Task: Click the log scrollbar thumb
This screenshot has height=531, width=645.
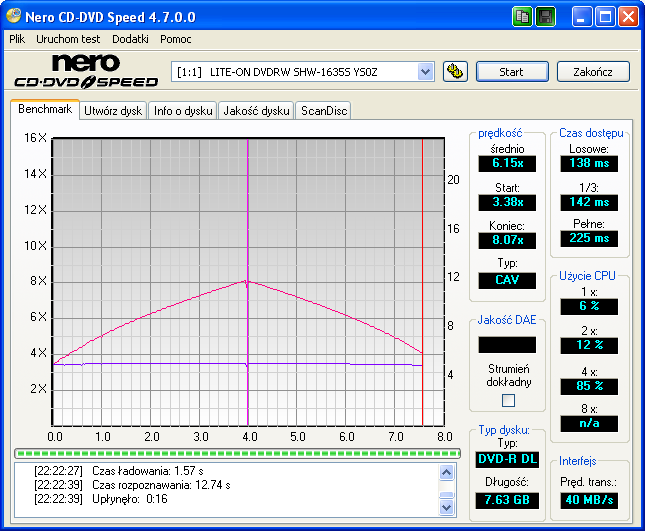Action: (x=446, y=495)
